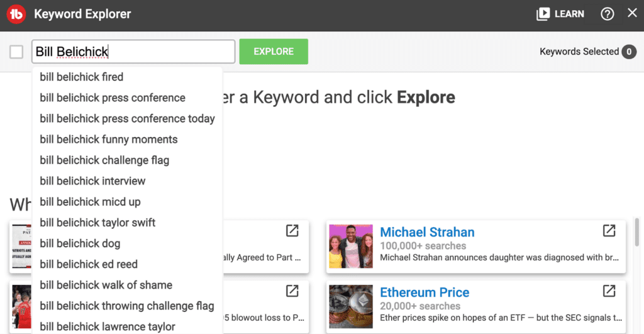Click the Keywords Selected counter badge
The width and height of the screenshot is (644, 334).
click(629, 52)
